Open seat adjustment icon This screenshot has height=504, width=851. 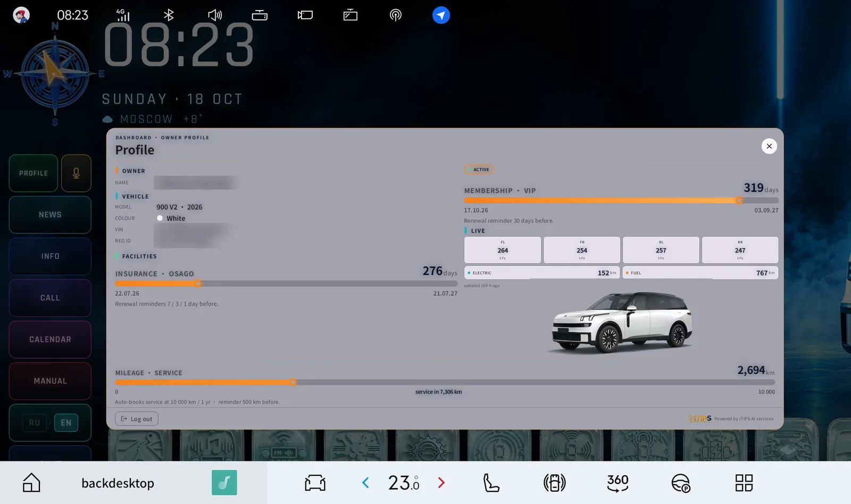[x=491, y=483]
